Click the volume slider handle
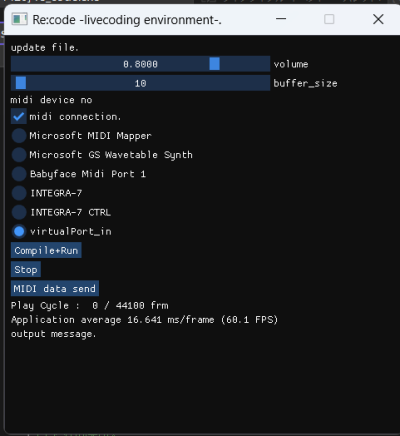The width and height of the screenshot is (400, 436). click(x=214, y=64)
